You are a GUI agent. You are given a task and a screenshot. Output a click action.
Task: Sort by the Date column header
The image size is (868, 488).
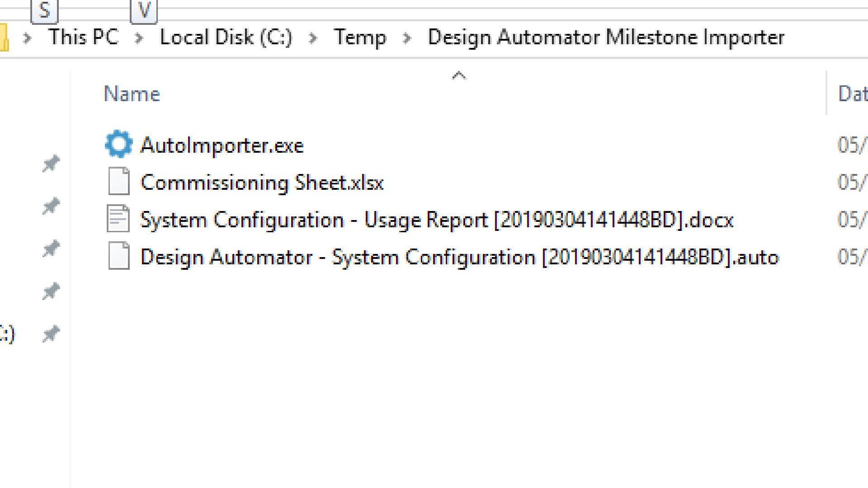pos(853,94)
